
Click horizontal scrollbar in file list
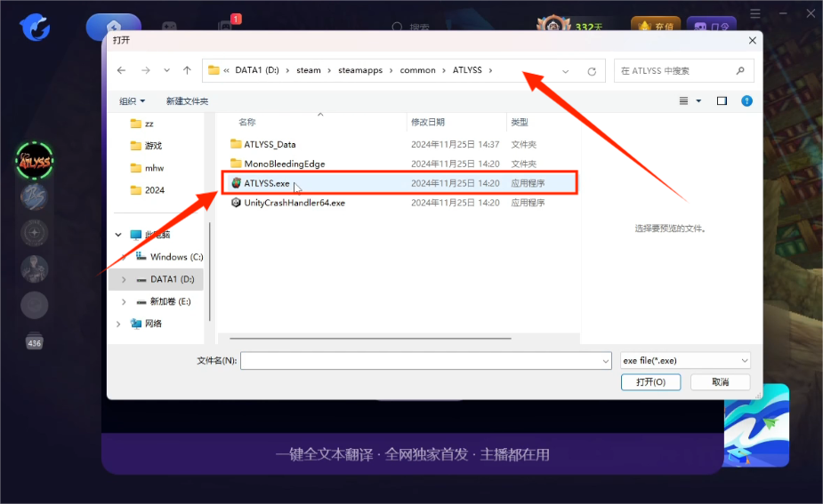click(370, 339)
